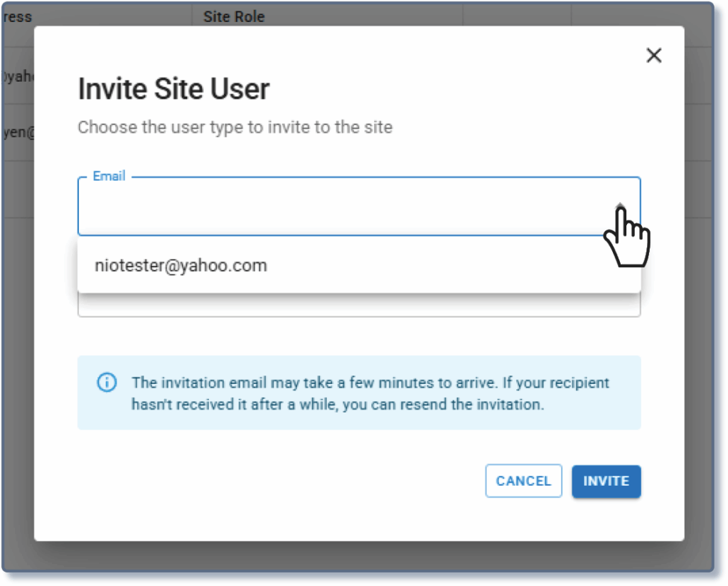Click the background row showing a yahoo address
The width and height of the screenshot is (728, 586).
[17, 76]
